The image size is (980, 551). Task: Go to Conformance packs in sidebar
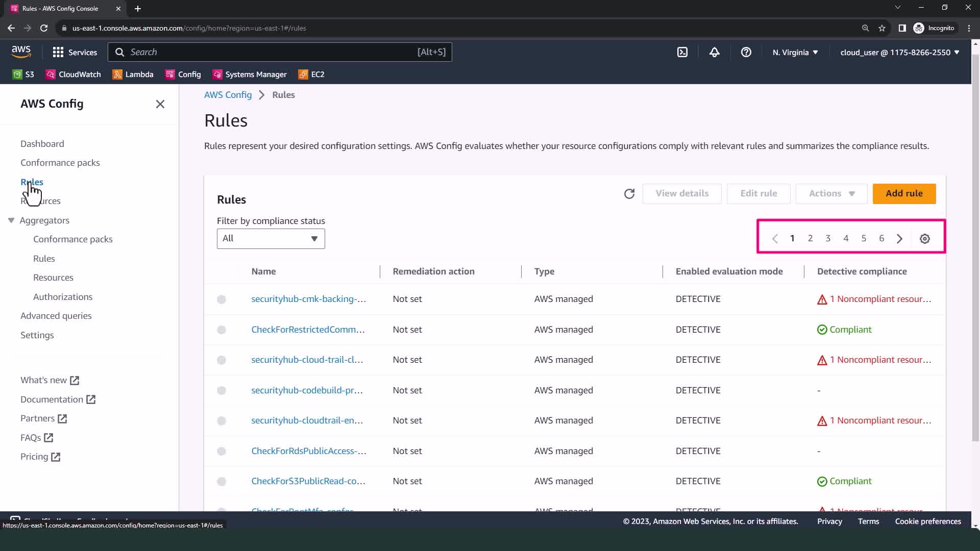[60, 163]
